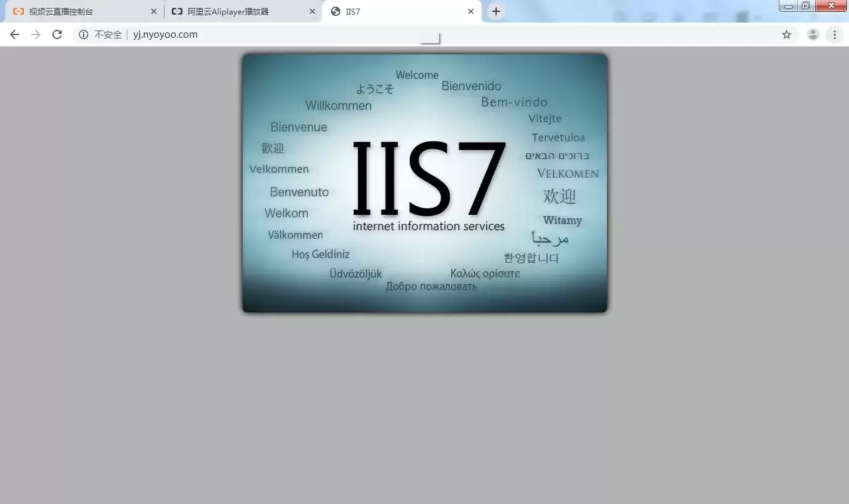Go forward to the next page
Image resolution: width=849 pixels, height=504 pixels.
[x=36, y=34]
